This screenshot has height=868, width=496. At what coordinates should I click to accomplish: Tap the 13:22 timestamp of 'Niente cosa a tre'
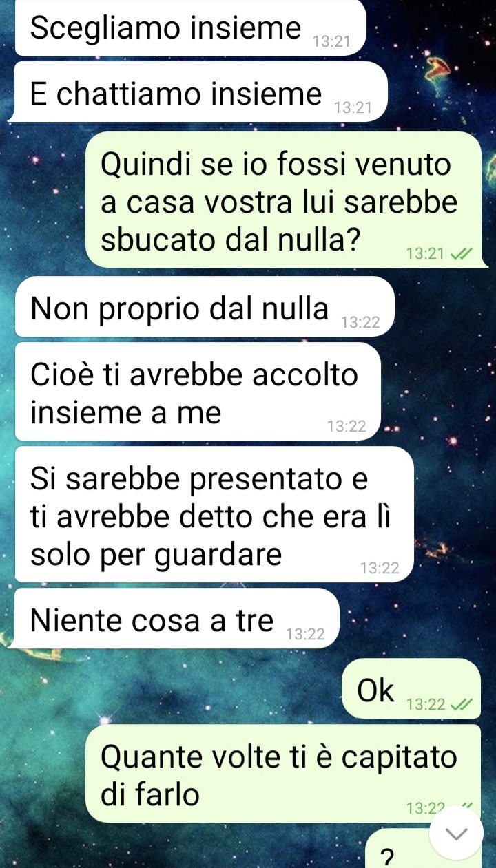tap(305, 635)
